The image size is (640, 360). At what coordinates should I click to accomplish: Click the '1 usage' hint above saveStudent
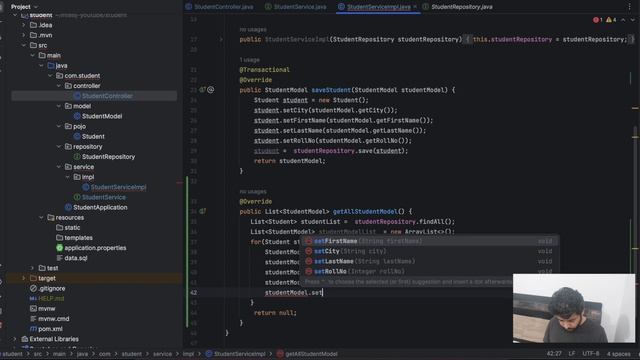pyautogui.click(x=249, y=60)
